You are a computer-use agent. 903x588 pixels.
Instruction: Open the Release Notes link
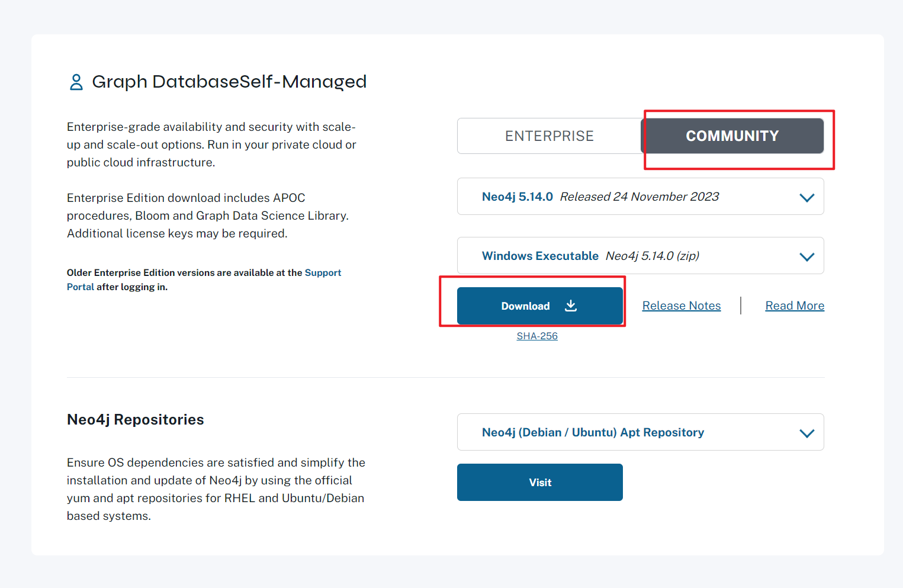(682, 306)
